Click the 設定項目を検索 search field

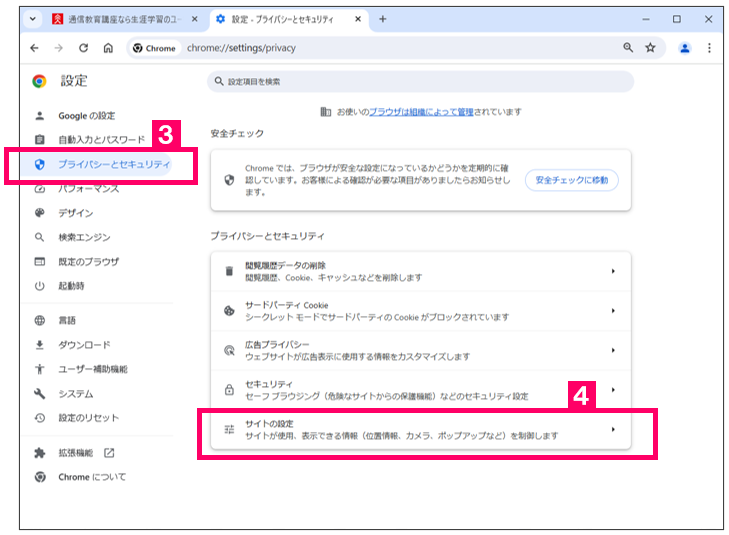click(x=420, y=81)
